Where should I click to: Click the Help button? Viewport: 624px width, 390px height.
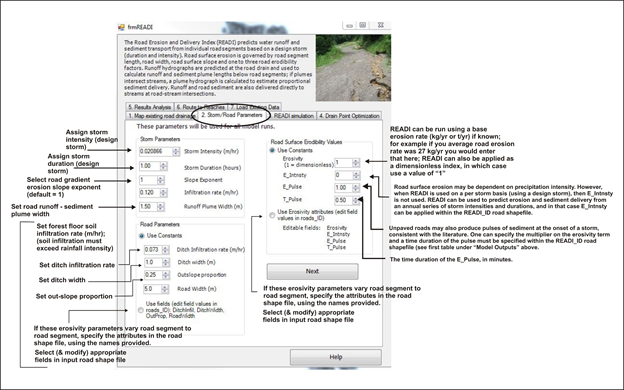pos(336,357)
